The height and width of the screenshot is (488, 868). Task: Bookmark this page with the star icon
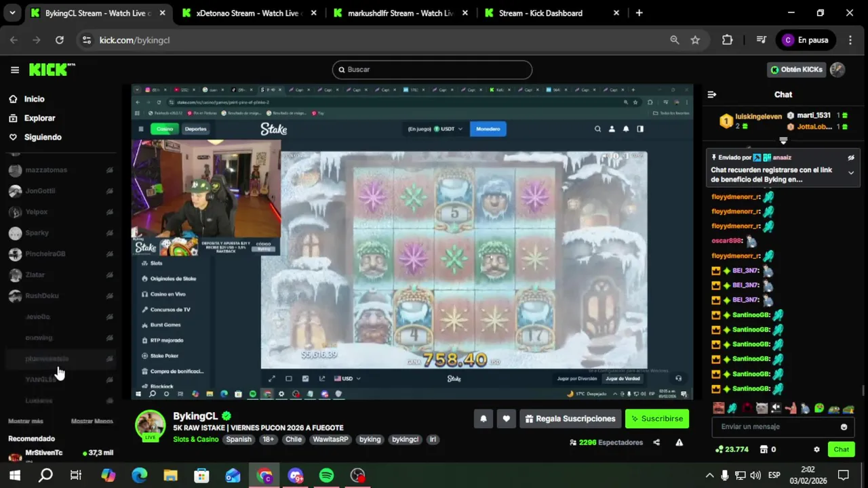pos(695,40)
